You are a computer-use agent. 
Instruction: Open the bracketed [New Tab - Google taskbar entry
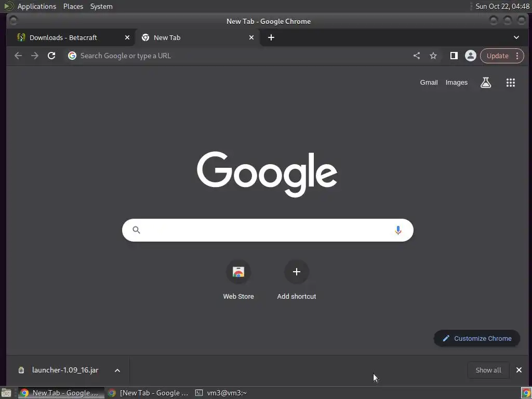(x=148, y=393)
